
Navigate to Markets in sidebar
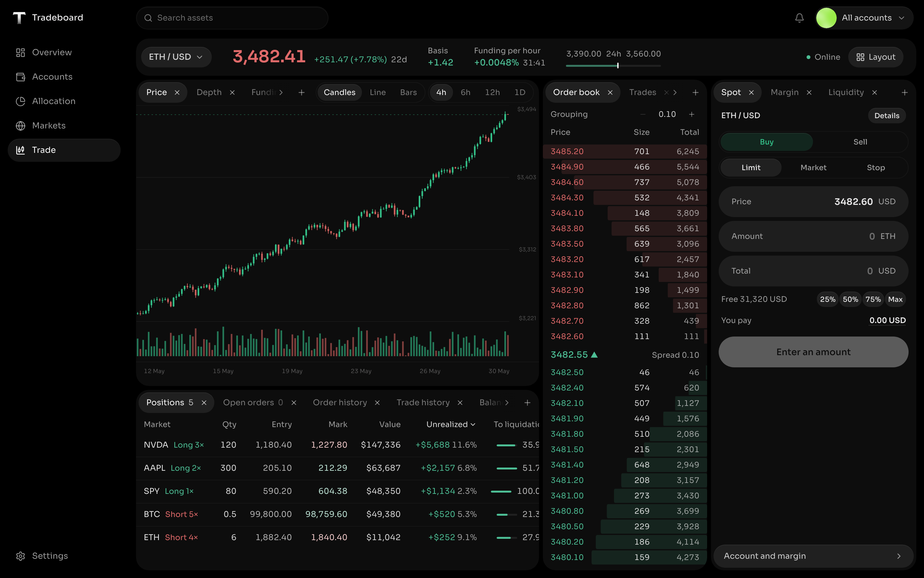click(64, 126)
